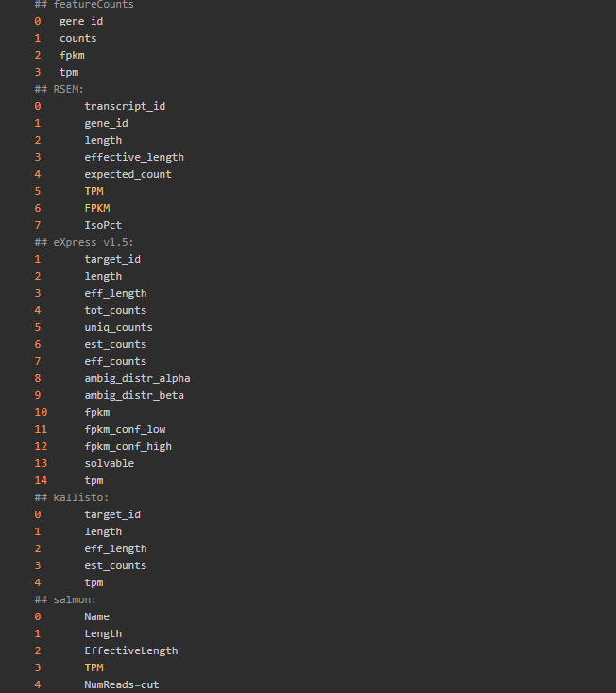This screenshot has height=693, width=616.
Task: Click the 'NumReads=cut' entry
Action: [x=122, y=685]
